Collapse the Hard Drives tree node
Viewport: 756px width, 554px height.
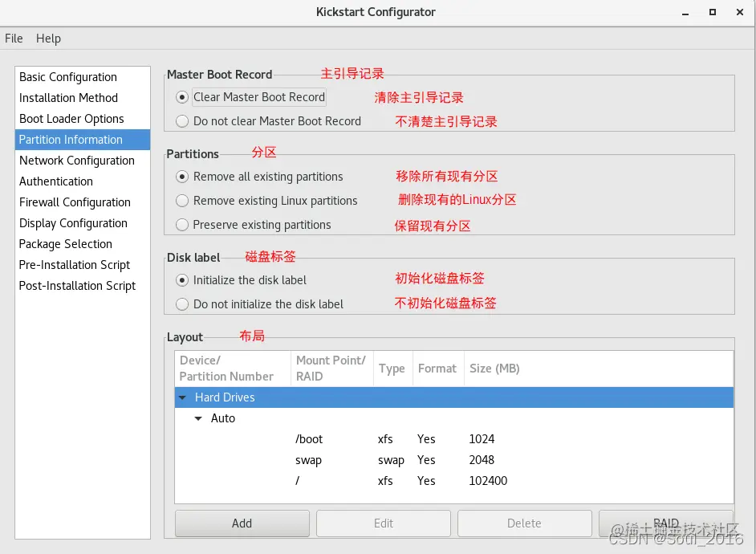point(182,397)
